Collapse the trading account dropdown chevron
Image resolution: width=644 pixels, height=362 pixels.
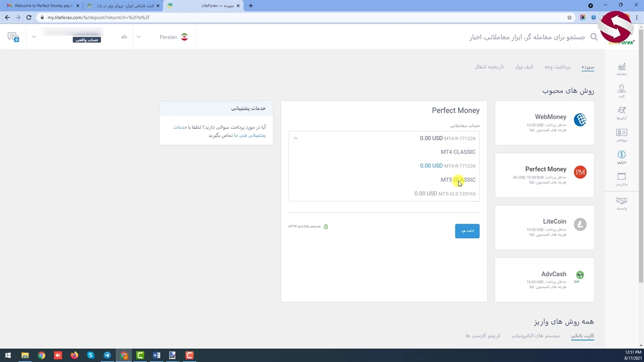296,138
